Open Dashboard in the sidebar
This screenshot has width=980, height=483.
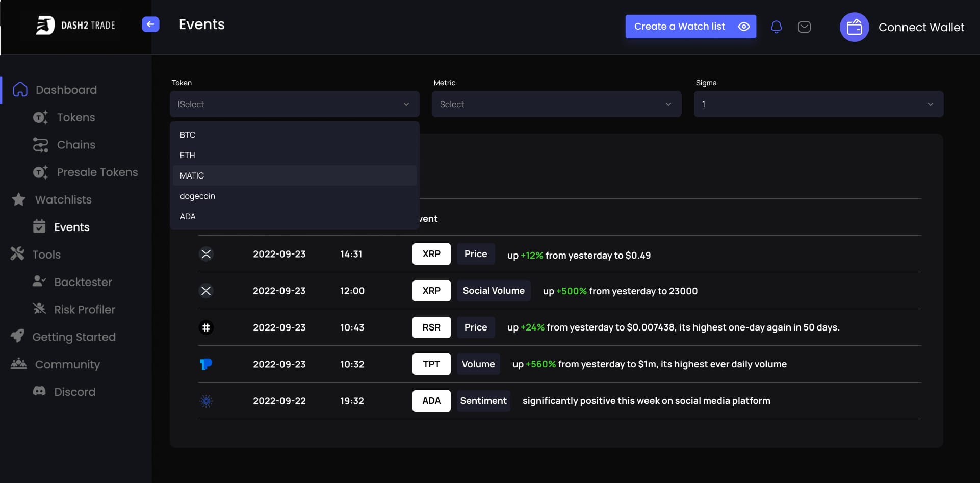point(66,90)
